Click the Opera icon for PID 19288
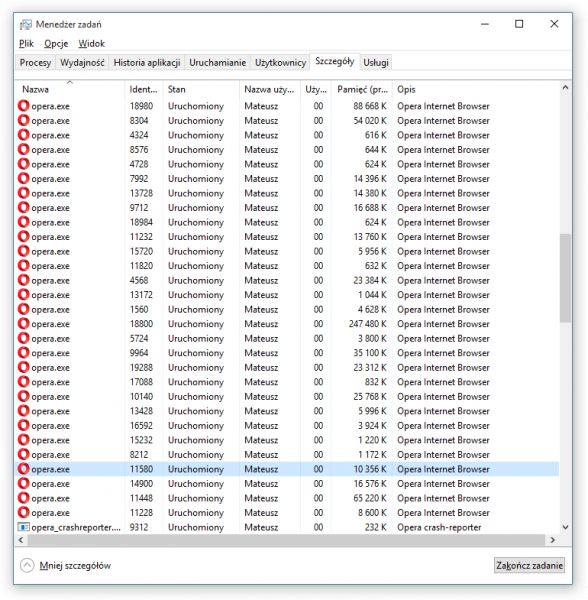 [24, 367]
